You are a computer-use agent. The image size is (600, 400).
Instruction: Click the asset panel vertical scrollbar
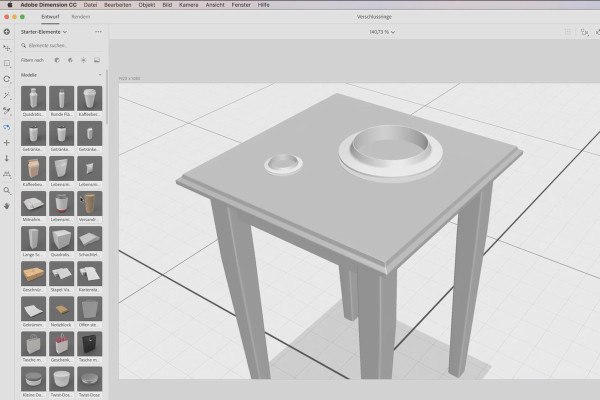(x=107, y=98)
